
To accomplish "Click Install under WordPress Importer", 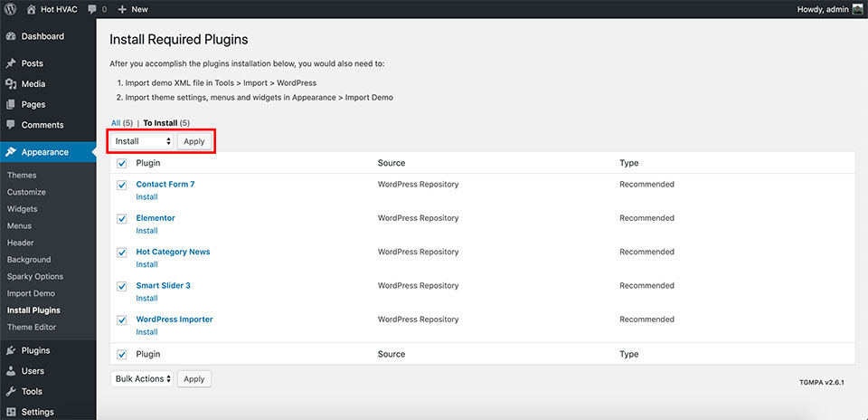I will coord(146,332).
